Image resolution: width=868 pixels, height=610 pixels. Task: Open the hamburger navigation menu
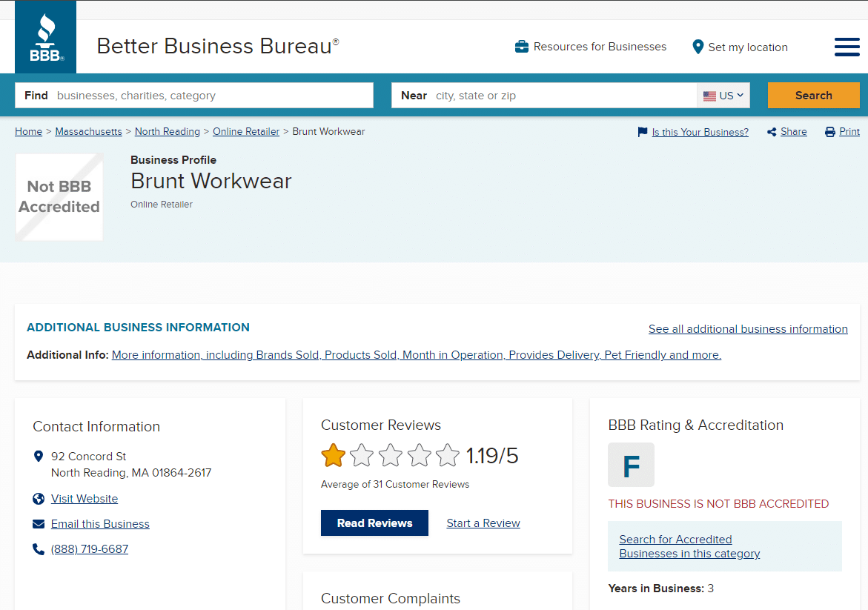[847, 47]
